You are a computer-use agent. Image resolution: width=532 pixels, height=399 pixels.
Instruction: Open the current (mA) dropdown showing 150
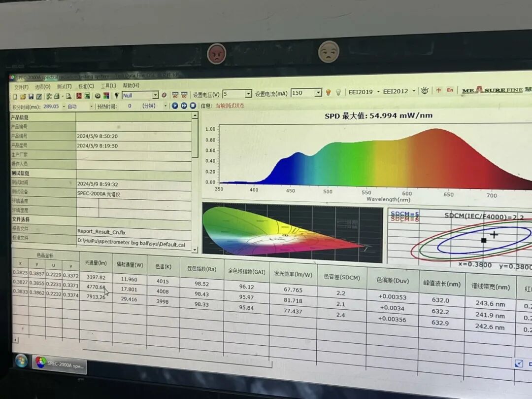point(318,92)
